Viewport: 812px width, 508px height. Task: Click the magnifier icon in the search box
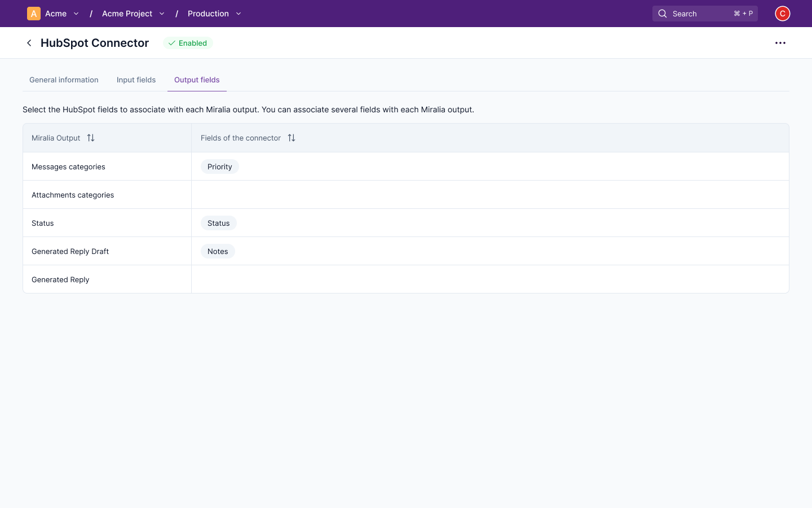[663, 14]
